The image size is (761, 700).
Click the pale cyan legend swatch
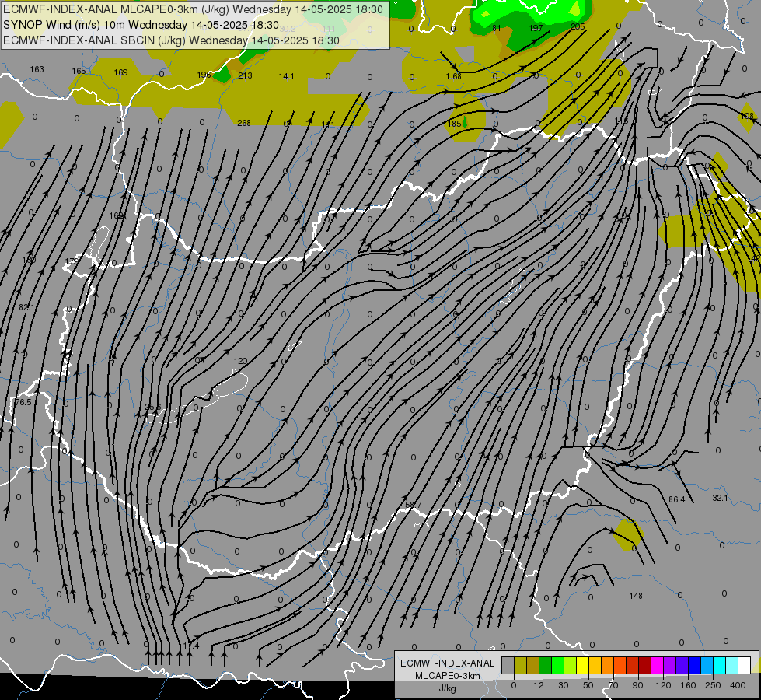click(732, 665)
